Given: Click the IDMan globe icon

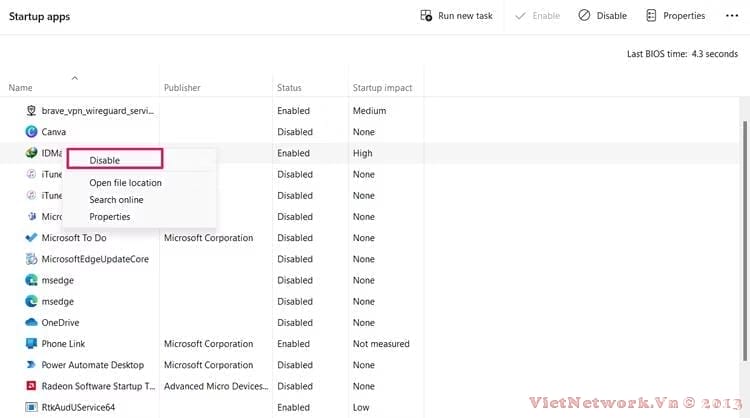Looking at the screenshot, I should 31,153.
